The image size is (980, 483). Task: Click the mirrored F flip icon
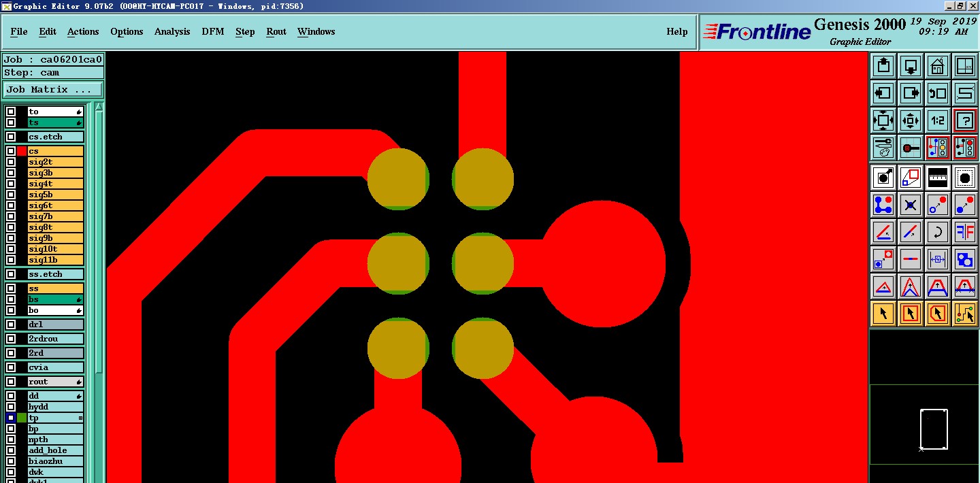point(965,232)
